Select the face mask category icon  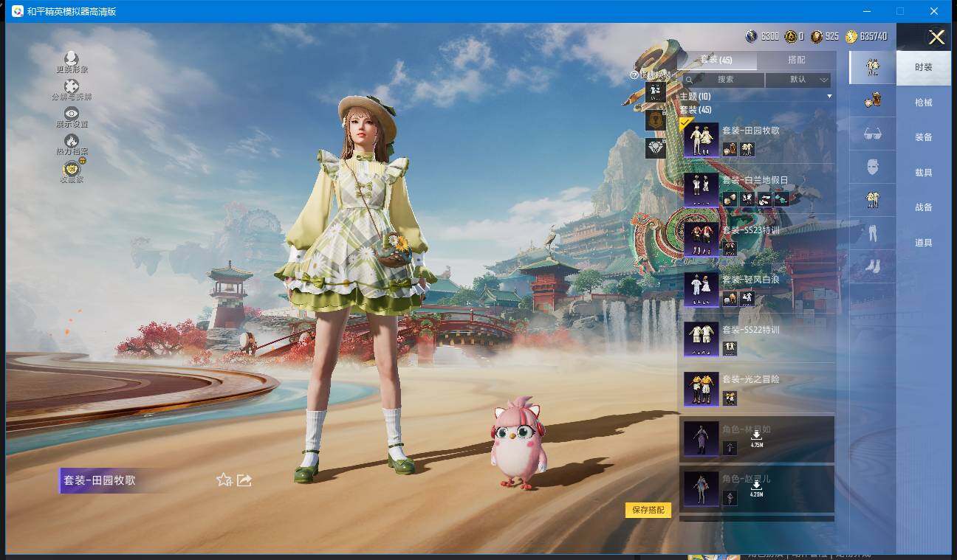[872, 167]
